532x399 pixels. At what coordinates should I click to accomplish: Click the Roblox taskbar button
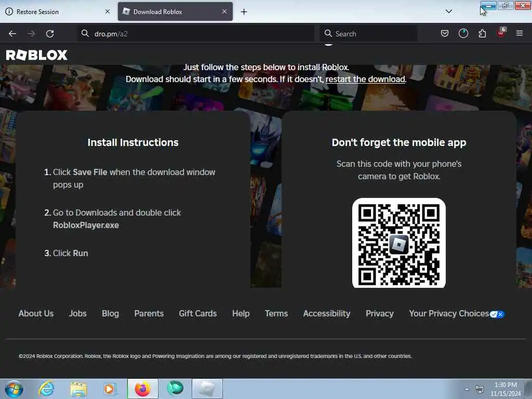click(x=207, y=389)
